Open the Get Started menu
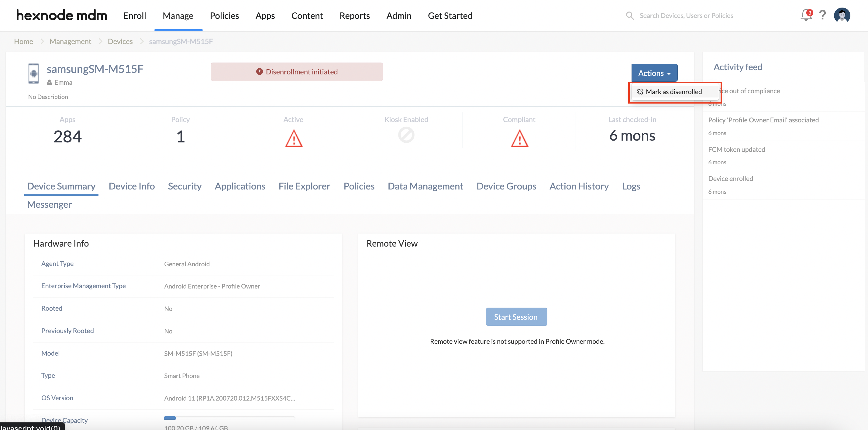 (450, 15)
